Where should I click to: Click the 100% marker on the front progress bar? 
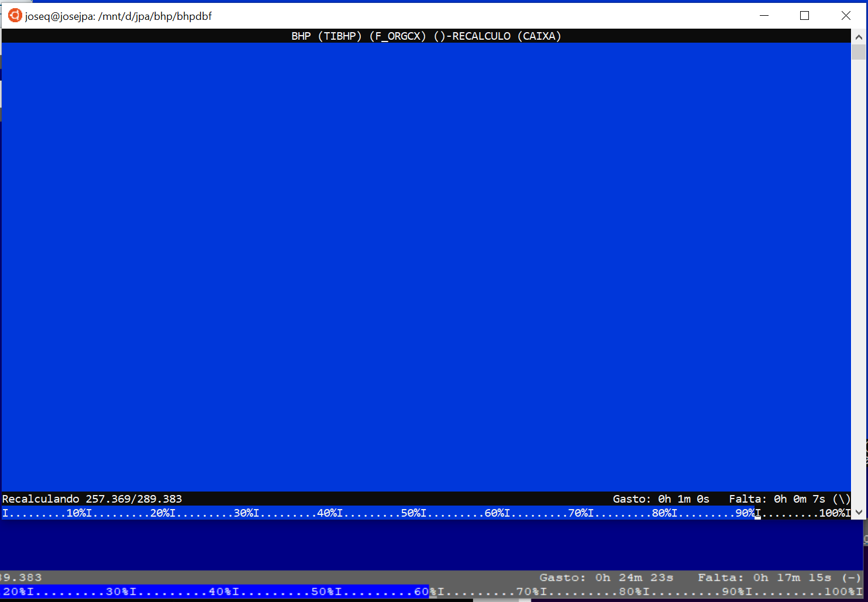coord(832,513)
